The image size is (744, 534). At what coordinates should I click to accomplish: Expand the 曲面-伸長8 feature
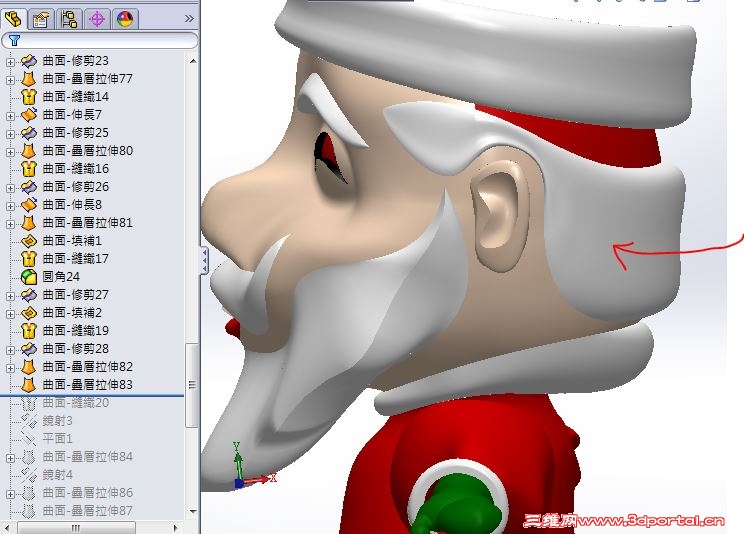pos(10,206)
